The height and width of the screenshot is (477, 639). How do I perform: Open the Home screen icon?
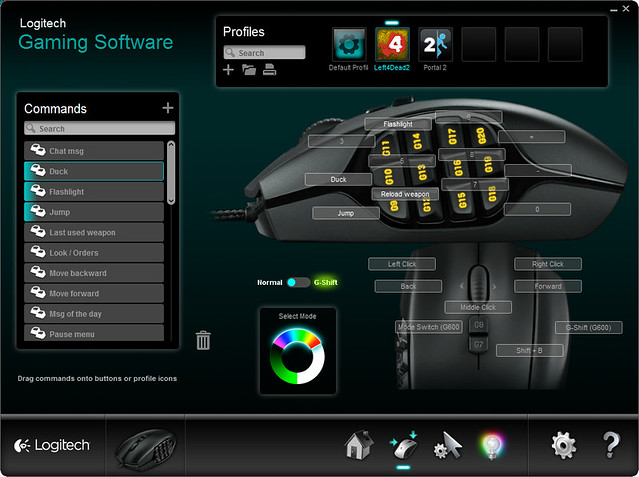pos(358,445)
